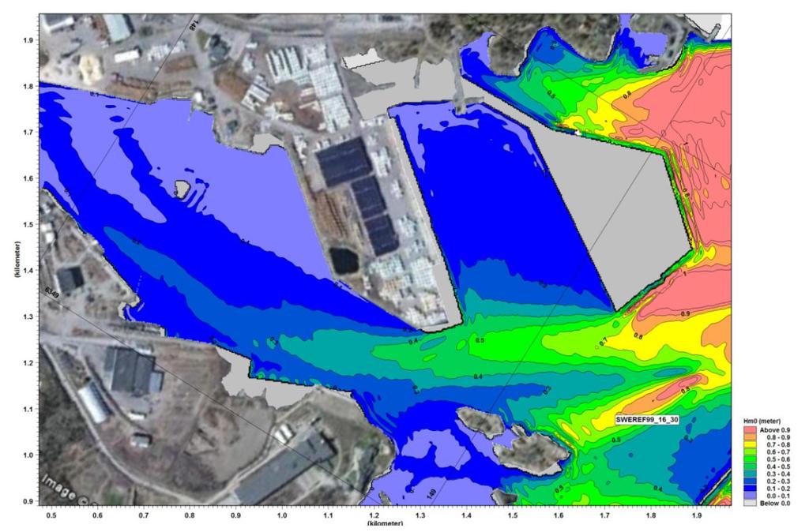Select the 'Hm0 (meter)' legend title
Screen dimensions: 809x532
tap(762, 421)
